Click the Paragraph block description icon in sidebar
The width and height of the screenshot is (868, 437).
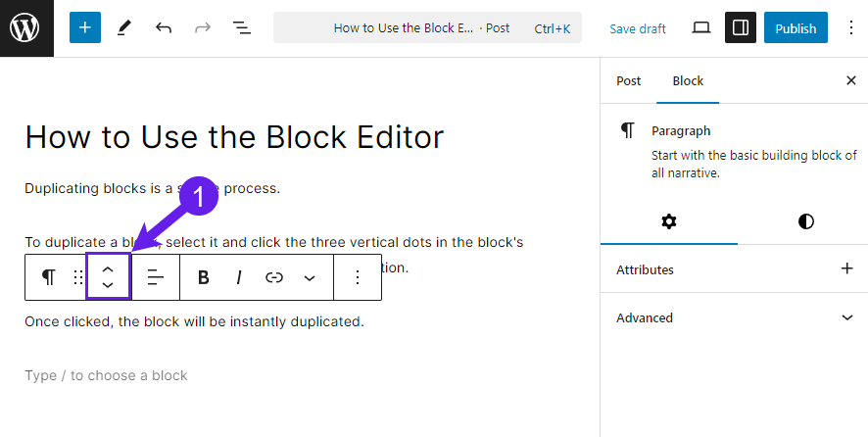[x=627, y=130]
